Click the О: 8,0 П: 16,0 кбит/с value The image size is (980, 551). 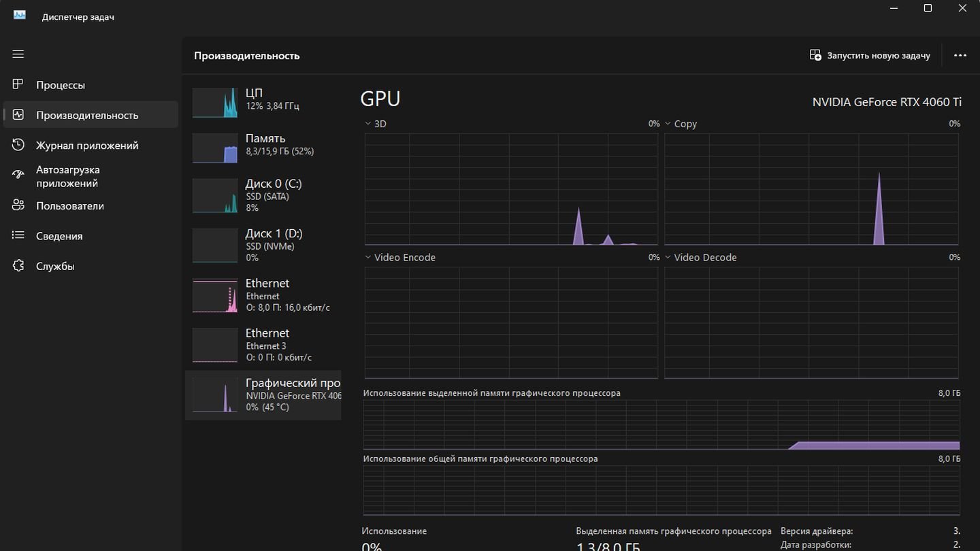pyautogui.click(x=288, y=307)
